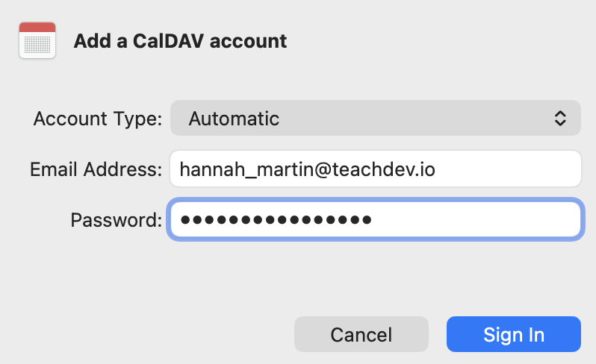Click the "Password:" label
596x364 pixels.
coord(116,220)
